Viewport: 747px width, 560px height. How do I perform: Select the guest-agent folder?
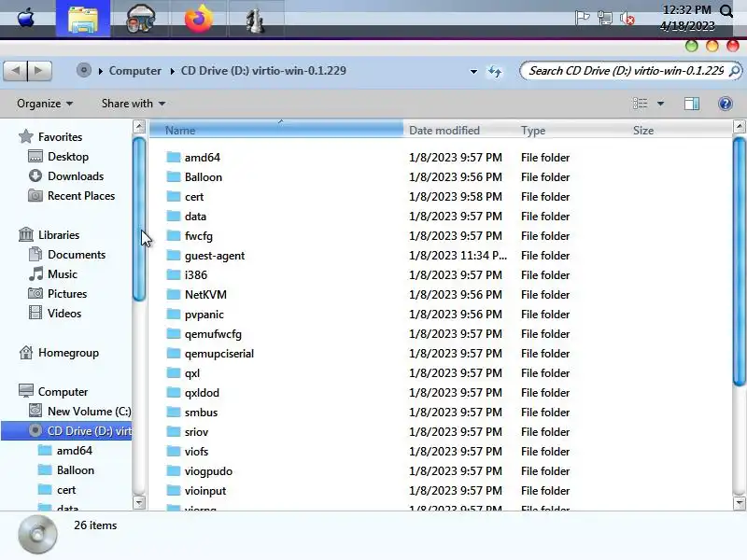pos(215,255)
